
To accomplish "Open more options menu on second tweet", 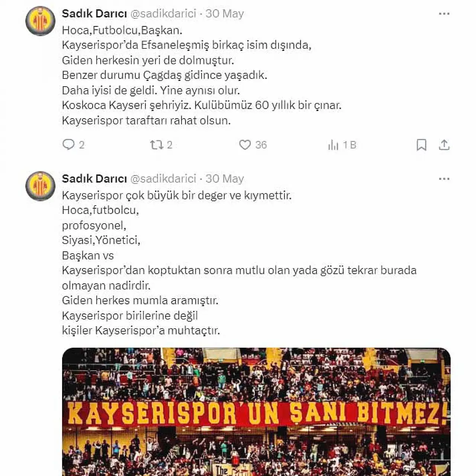I will pyautogui.click(x=444, y=179).
